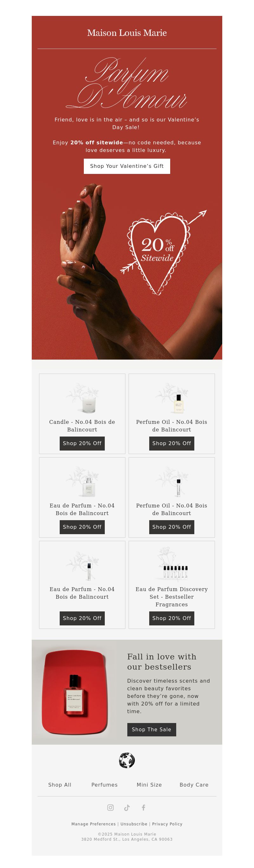254x868 pixels.
Task: Click Shop Your Valentine's Gift button
Action: (x=127, y=166)
